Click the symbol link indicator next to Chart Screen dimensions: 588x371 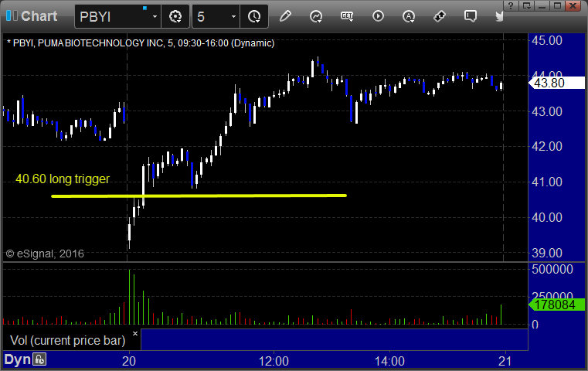coord(12,15)
